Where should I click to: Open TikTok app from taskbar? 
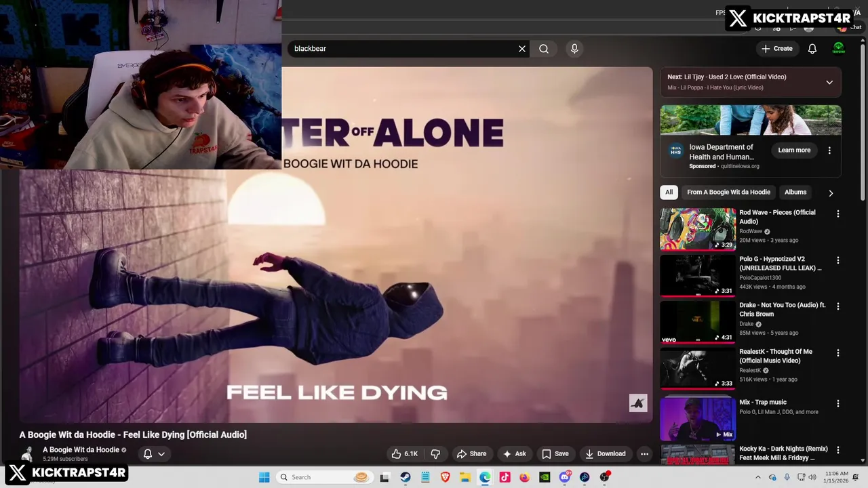tap(505, 477)
